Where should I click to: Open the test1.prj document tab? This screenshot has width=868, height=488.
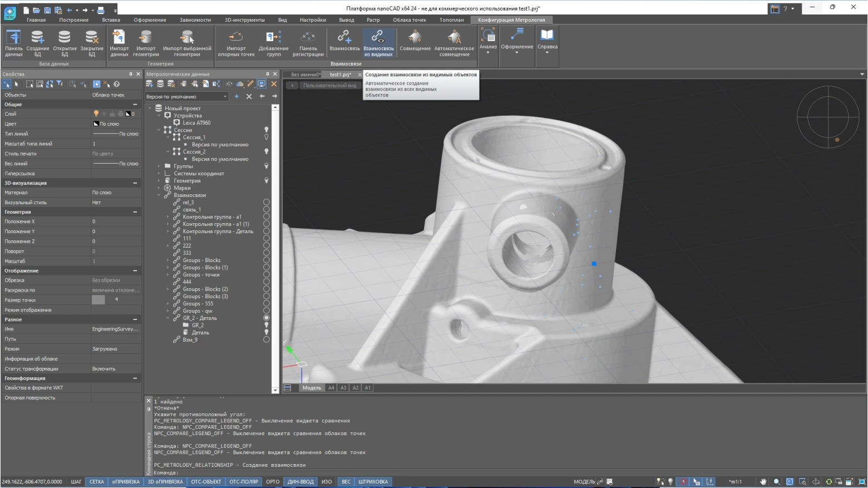(340, 75)
